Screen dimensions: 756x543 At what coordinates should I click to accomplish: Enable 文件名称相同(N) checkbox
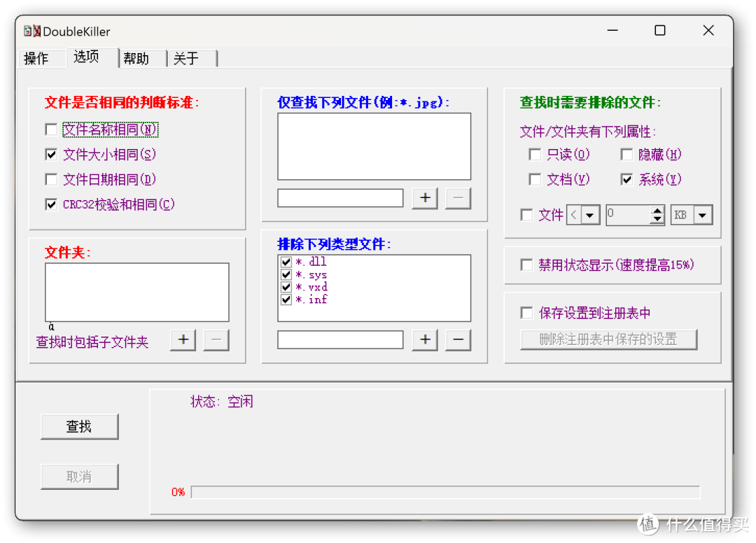[x=51, y=129]
